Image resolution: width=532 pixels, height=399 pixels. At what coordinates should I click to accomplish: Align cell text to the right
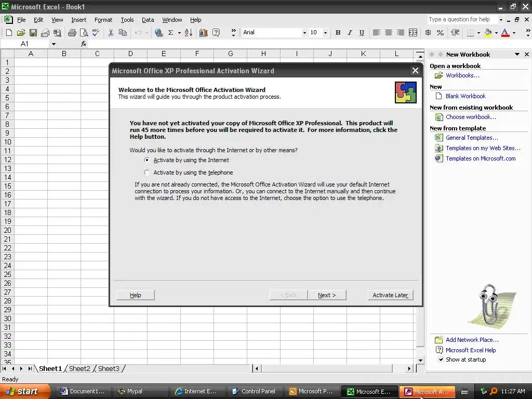(x=401, y=33)
